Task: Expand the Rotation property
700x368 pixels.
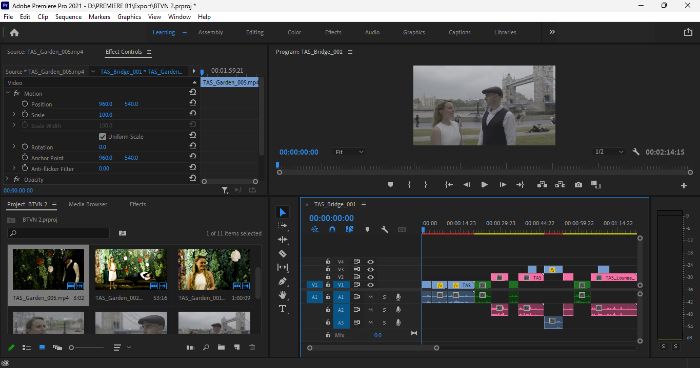Action: click(x=14, y=146)
